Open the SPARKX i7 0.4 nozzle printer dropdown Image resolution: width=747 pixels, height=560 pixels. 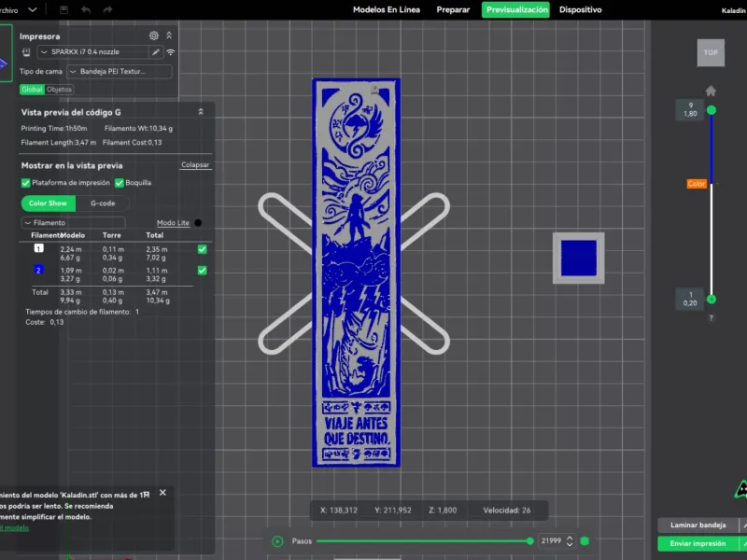(93, 52)
